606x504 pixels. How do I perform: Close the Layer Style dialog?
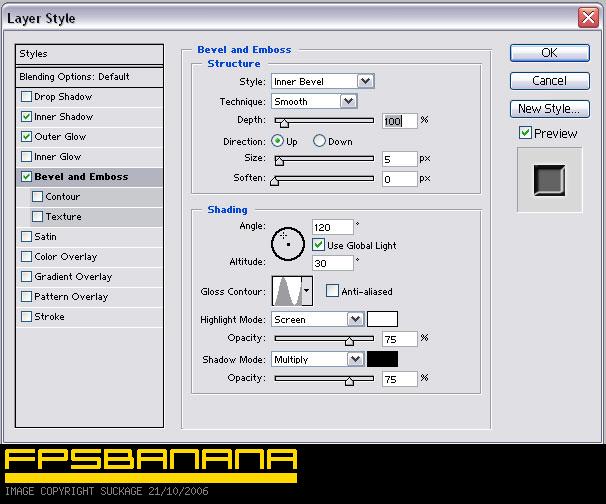click(588, 18)
